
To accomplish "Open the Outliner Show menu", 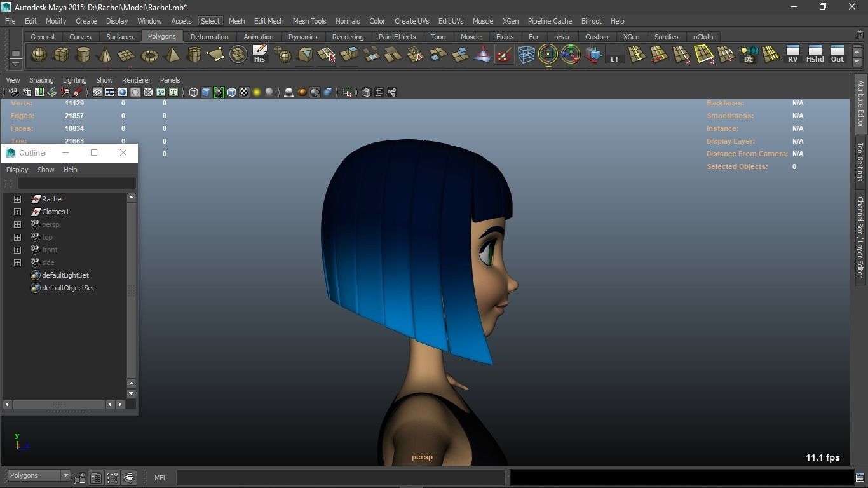I will click(46, 170).
